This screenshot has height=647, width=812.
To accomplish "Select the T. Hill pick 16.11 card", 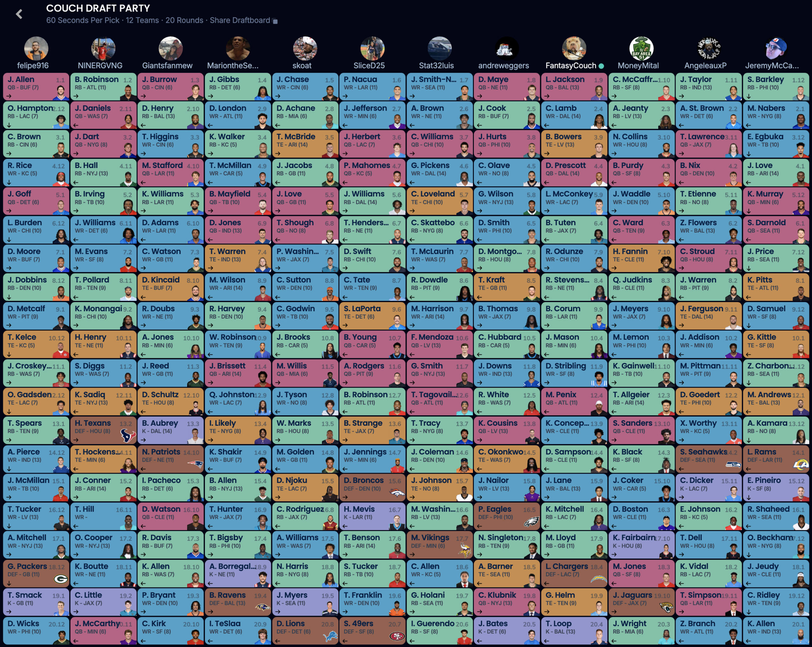I will point(103,516).
